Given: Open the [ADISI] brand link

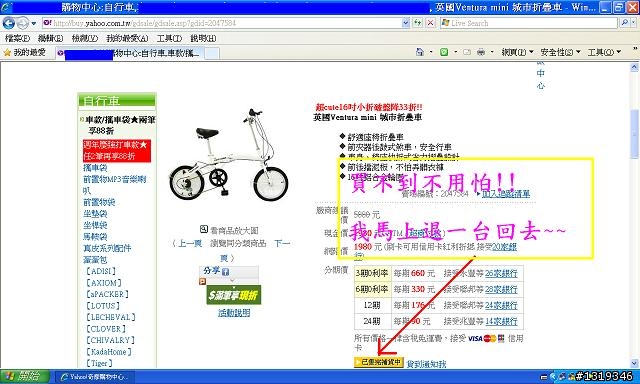Looking at the screenshot, I should coord(101,271).
